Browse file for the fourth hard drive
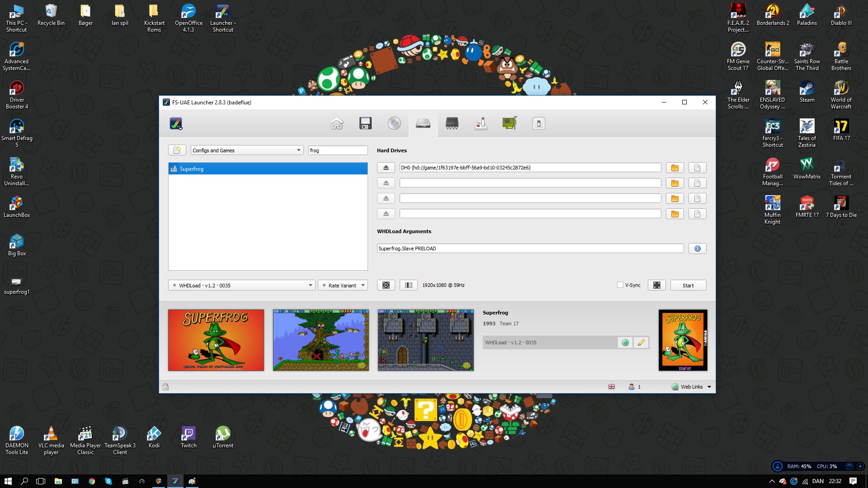Viewport: 868px width, 488px height. [x=698, y=214]
